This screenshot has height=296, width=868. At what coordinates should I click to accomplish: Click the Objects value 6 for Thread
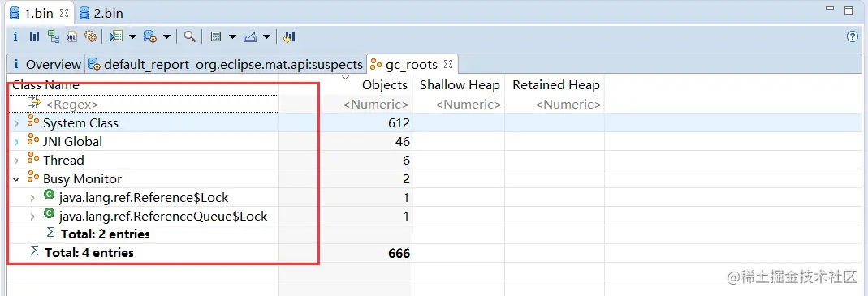pyautogui.click(x=406, y=161)
